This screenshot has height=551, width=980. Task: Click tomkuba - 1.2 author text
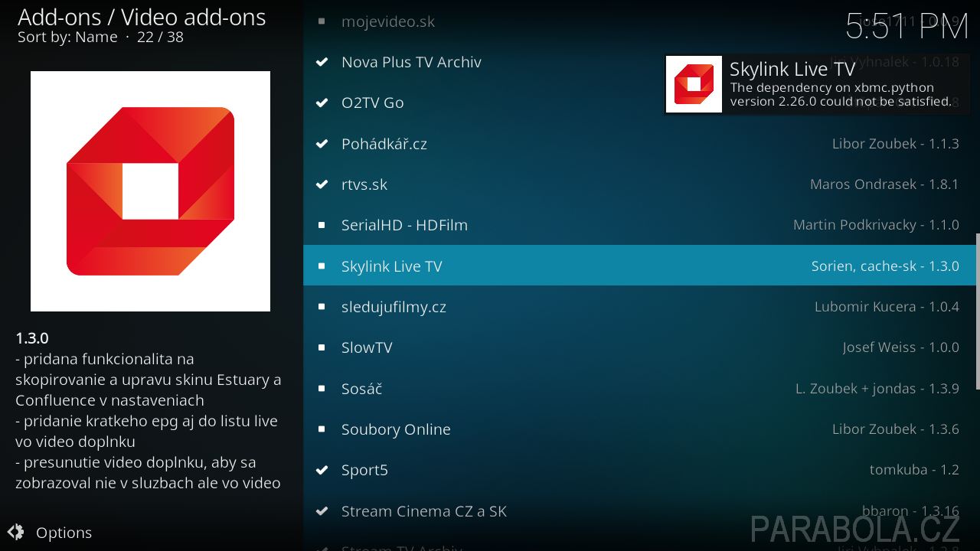point(914,470)
